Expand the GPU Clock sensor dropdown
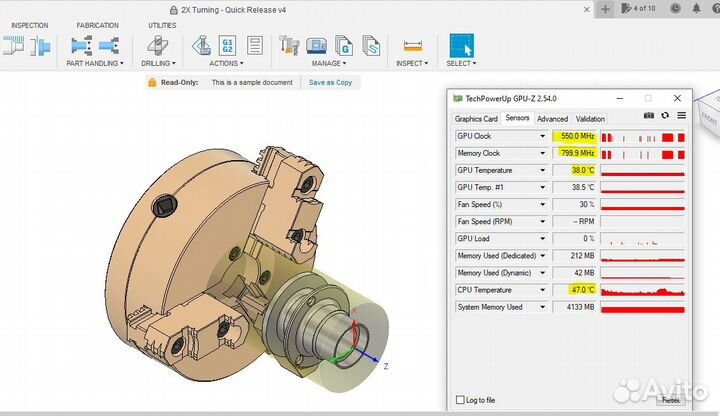The width and height of the screenshot is (720, 416). tap(543, 136)
